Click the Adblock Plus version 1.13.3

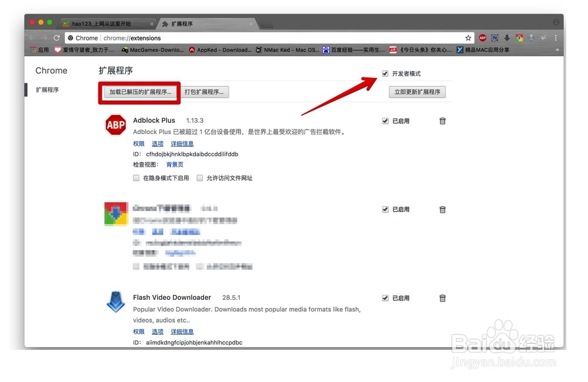[195, 120]
